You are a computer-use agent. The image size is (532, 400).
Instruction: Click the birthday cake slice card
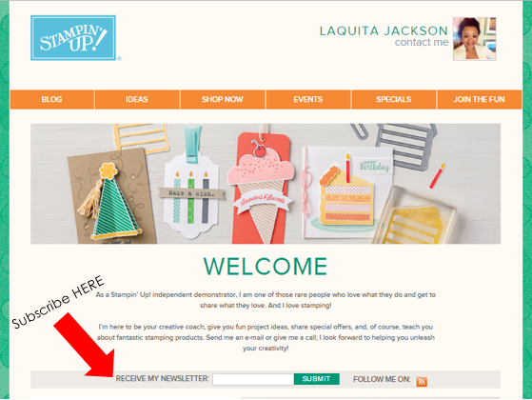tap(346, 192)
